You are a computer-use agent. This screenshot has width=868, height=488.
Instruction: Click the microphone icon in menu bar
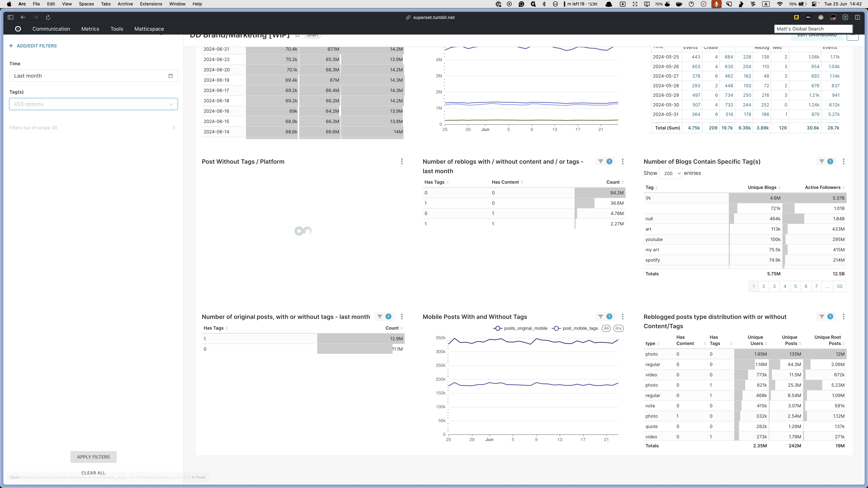716,4
